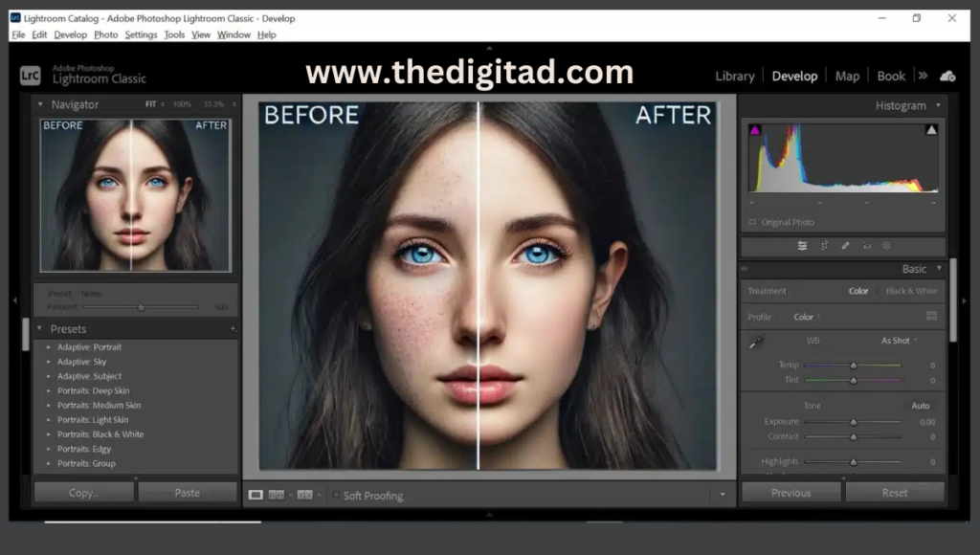Click the Reset button
The image size is (980, 555).
[x=895, y=493]
